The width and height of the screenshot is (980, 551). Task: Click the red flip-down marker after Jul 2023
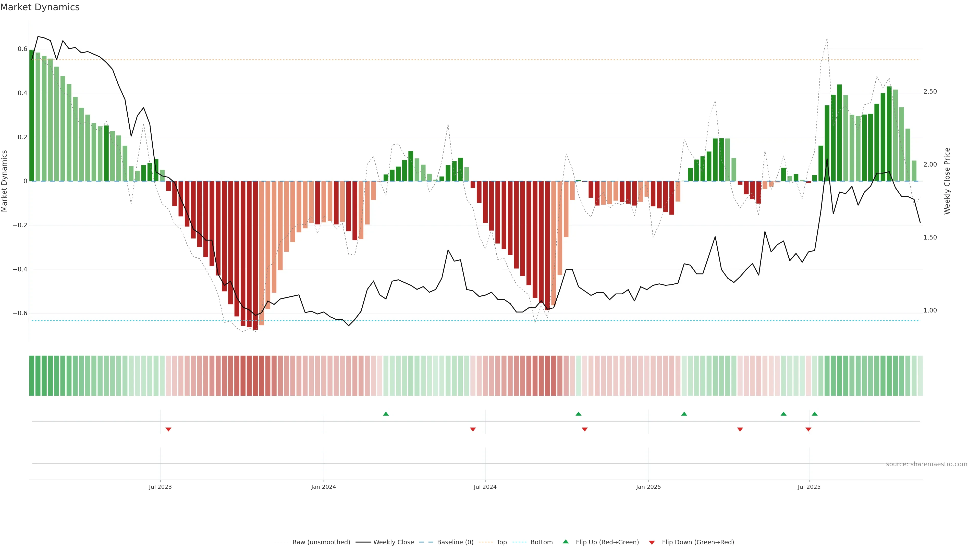coord(168,429)
